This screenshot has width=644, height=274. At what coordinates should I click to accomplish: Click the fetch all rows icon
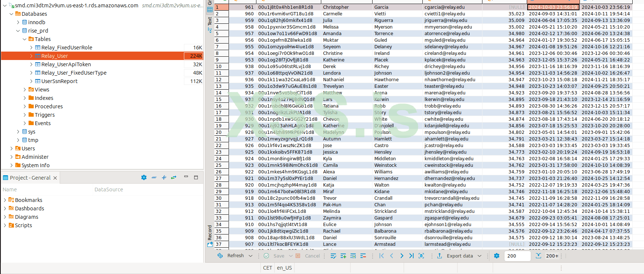pos(538,256)
